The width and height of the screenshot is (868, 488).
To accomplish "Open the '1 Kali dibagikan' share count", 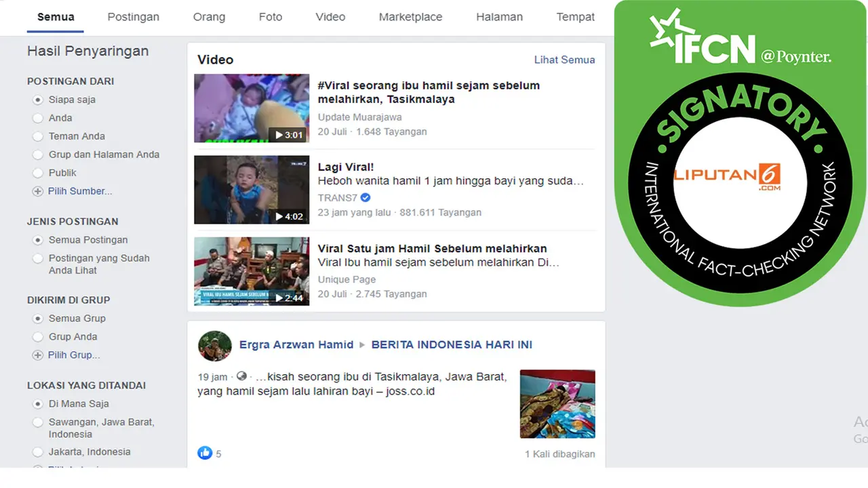I will point(559,453).
